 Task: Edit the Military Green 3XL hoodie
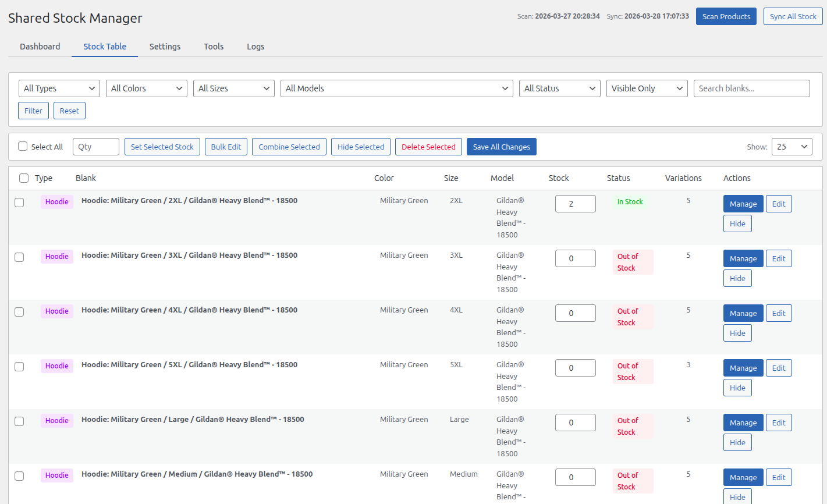[779, 258]
